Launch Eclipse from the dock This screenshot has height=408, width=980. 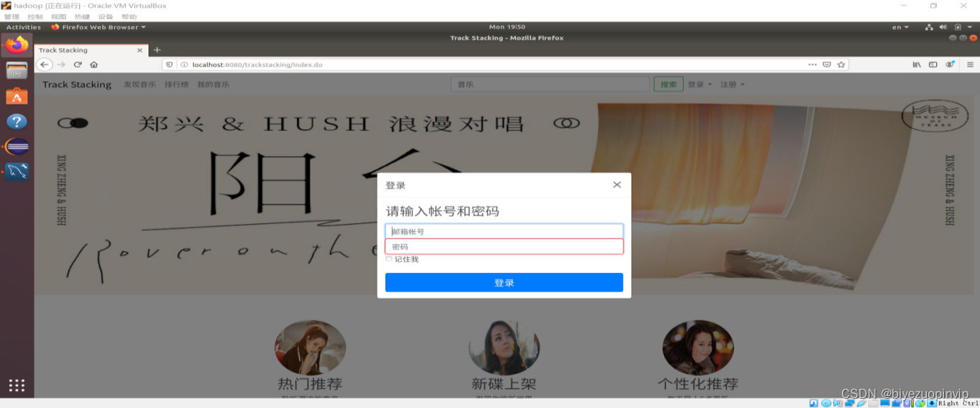(x=16, y=146)
